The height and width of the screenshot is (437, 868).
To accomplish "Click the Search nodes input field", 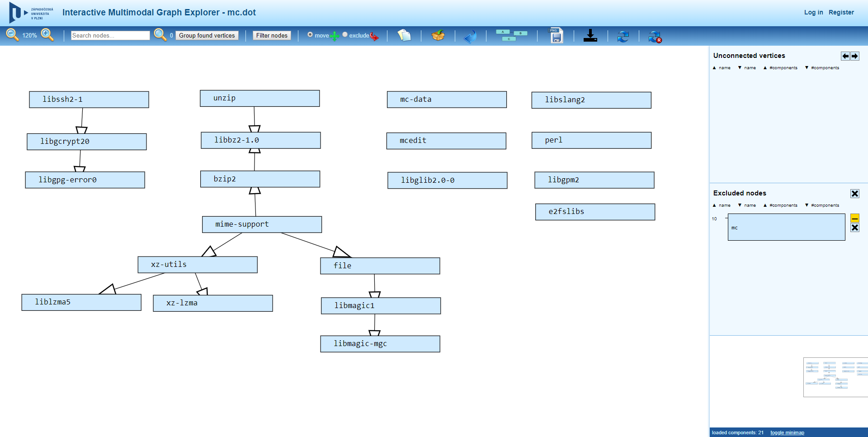I will [x=110, y=35].
